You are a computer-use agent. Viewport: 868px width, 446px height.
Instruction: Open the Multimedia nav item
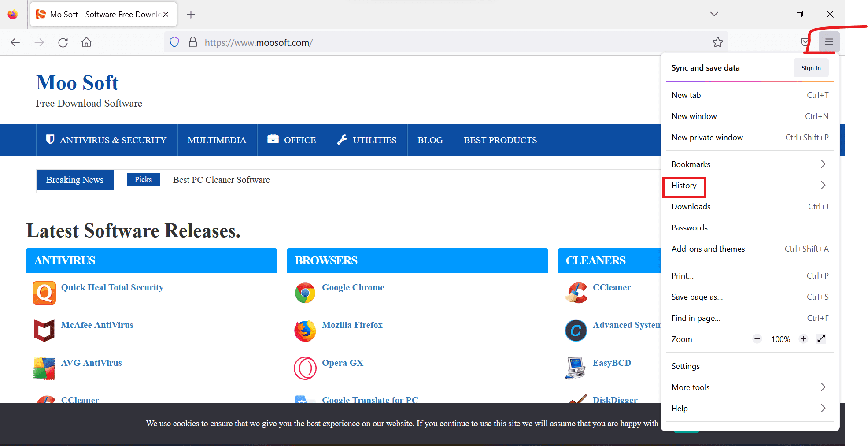[217, 140]
